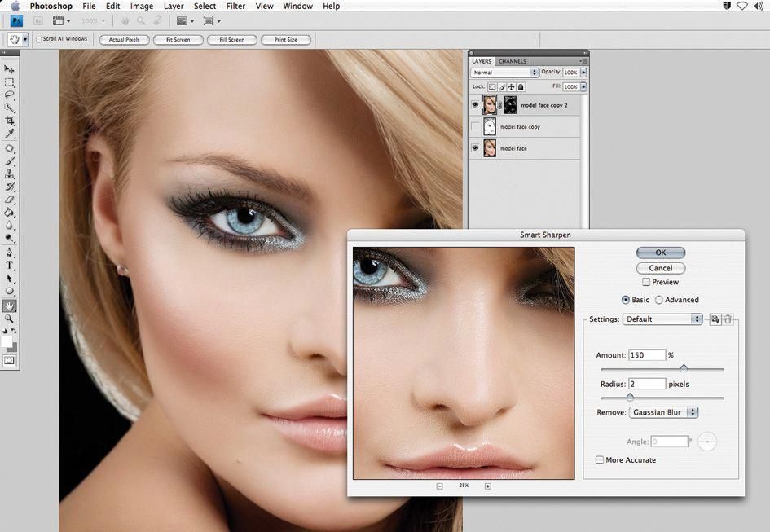Select the Crop tool
This screenshot has width=770, height=532.
pyautogui.click(x=10, y=120)
